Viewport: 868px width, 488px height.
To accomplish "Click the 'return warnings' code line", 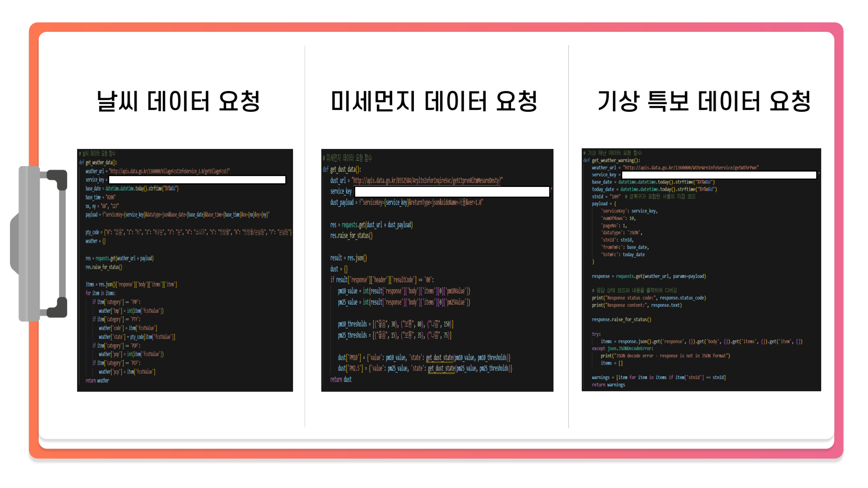I will 608,385.
